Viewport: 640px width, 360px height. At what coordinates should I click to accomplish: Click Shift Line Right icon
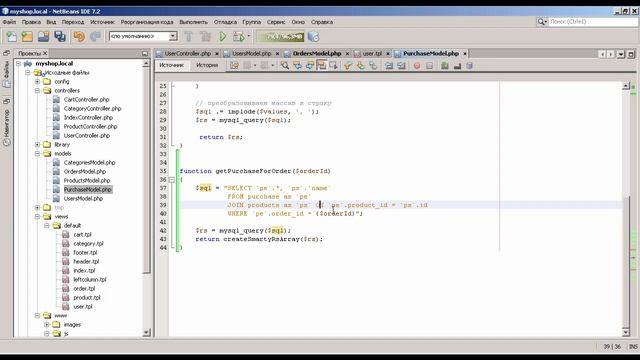click(x=401, y=65)
